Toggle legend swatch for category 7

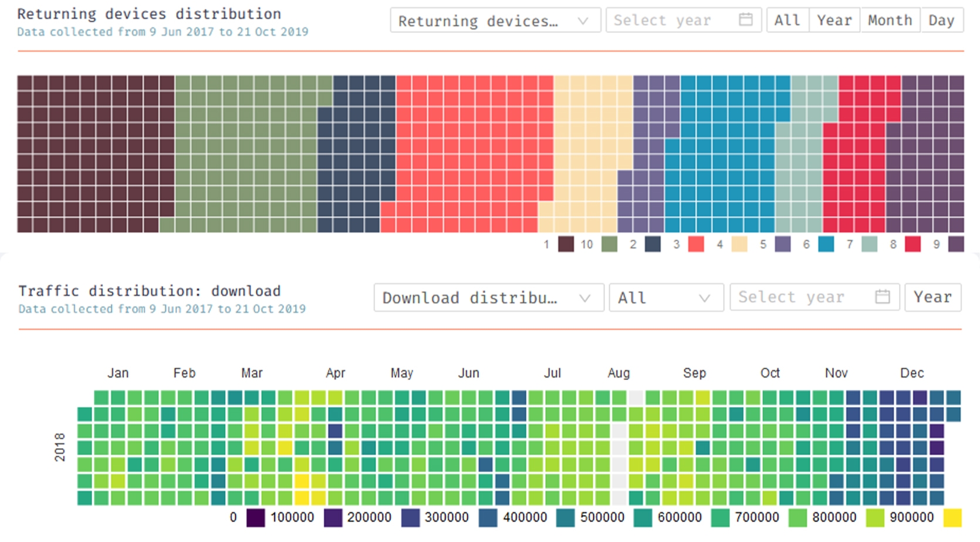point(870,244)
